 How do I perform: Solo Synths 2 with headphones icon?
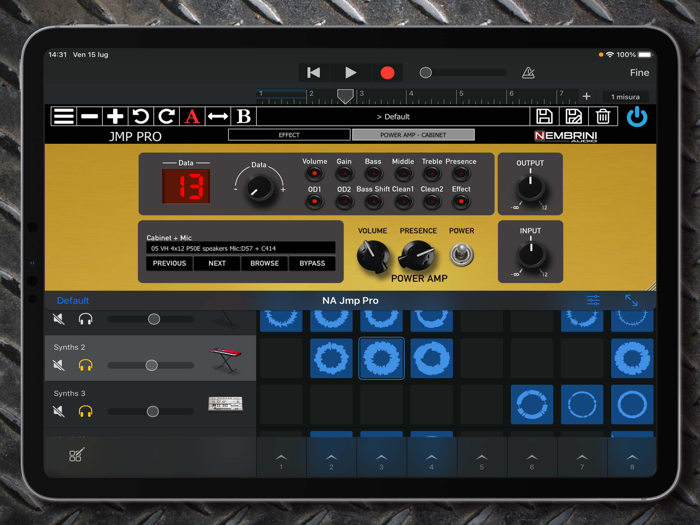[x=86, y=365]
